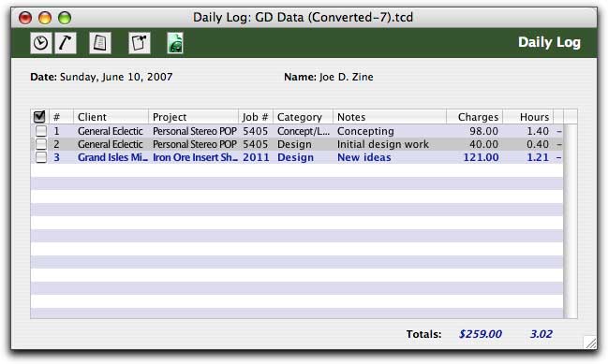Click the 0.40 hours value
Screen dimensions: 608x364
coord(538,144)
